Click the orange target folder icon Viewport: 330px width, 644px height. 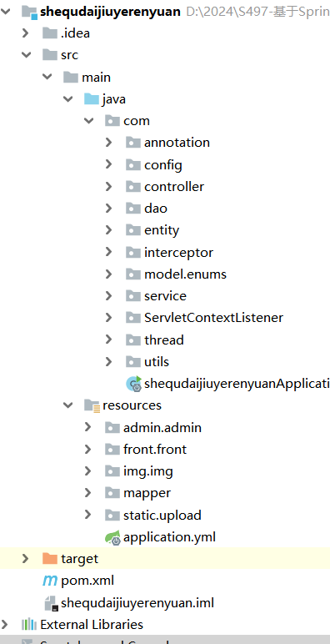(50, 558)
